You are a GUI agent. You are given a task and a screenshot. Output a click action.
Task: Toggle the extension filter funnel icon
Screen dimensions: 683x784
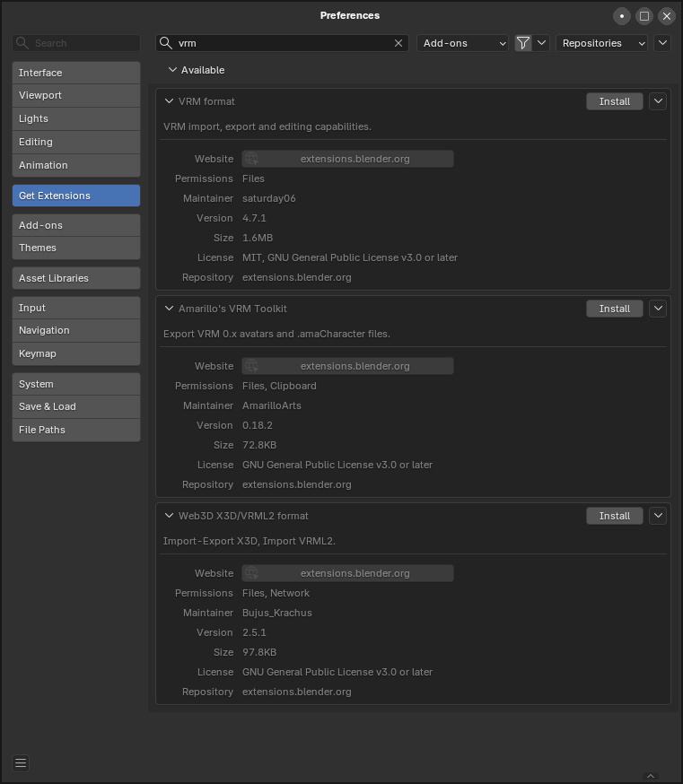tap(523, 43)
